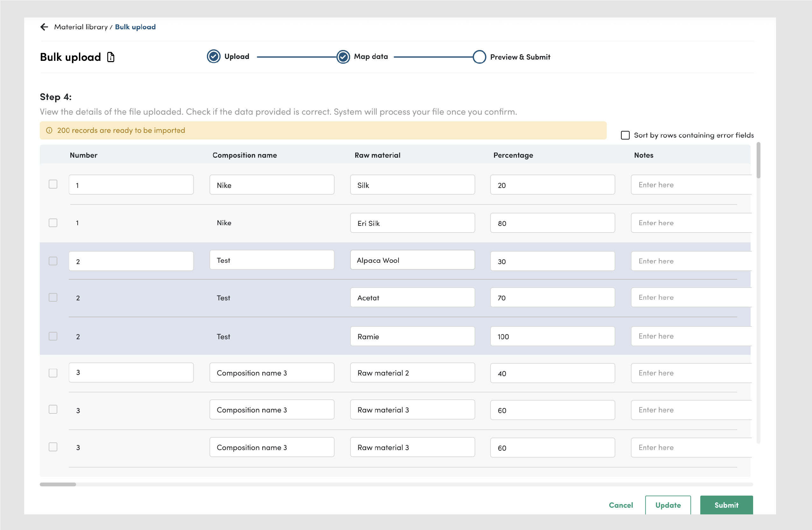Click the Preview & Submit step circle
Viewport: 812px width, 530px height.
coord(479,57)
